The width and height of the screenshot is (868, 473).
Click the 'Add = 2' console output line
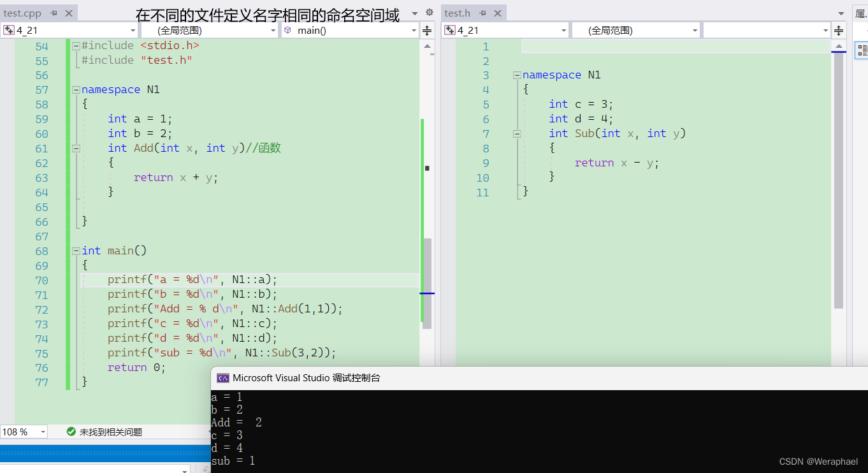pos(236,423)
